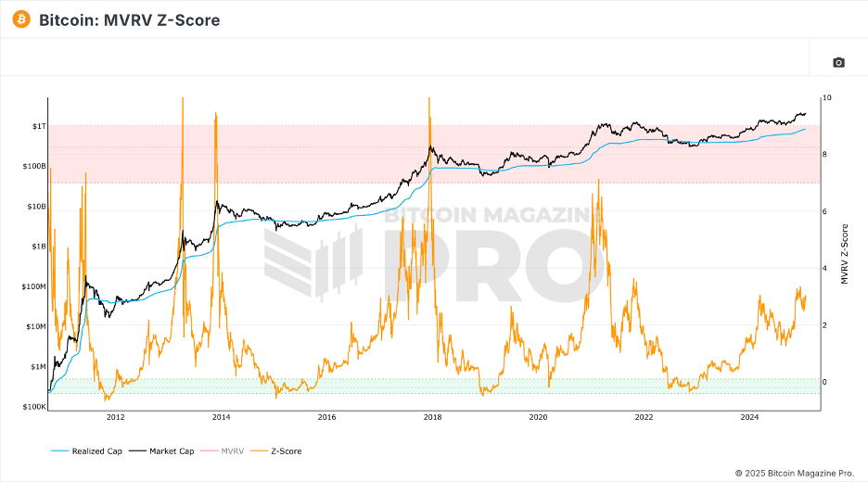Viewport: 868px width, 482px height.
Task: Click the right axis value 0
Action: [824, 382]
